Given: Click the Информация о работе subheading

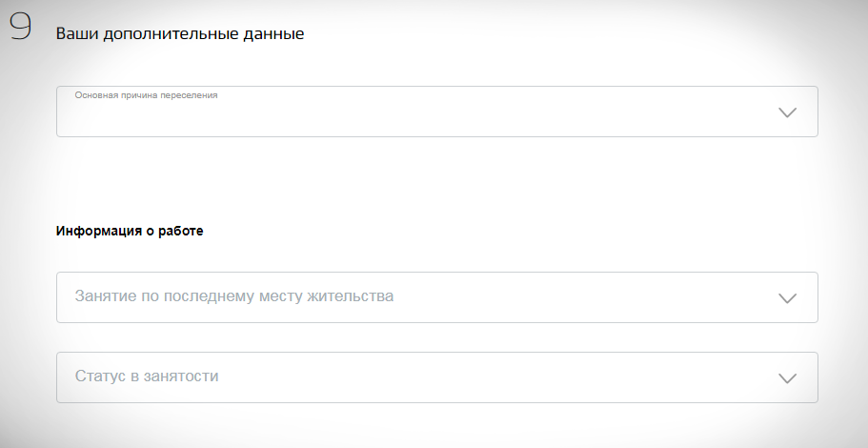Looking at the screenshot, I should pyautogui.click(x=130, y=231).
